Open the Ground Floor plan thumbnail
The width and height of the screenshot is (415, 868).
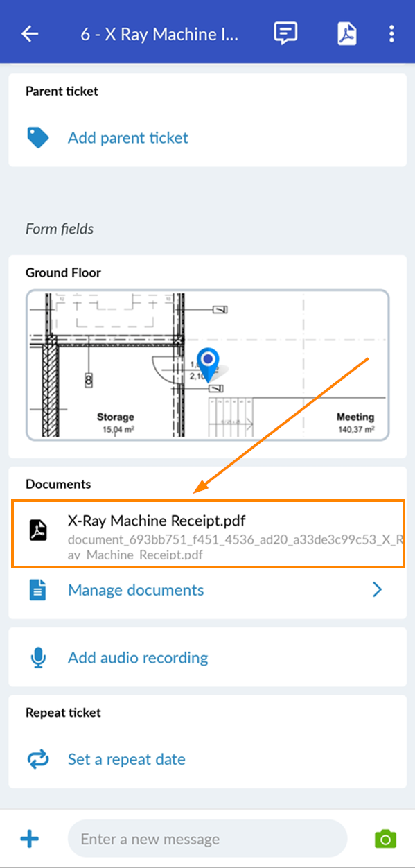[207, 365]
